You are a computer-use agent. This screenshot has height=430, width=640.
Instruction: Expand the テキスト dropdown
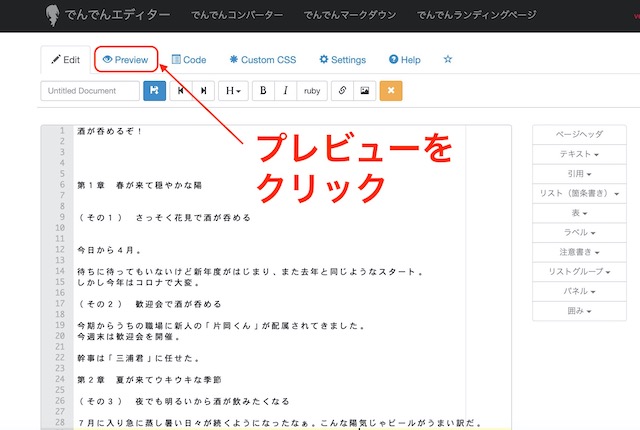point(579,154)
